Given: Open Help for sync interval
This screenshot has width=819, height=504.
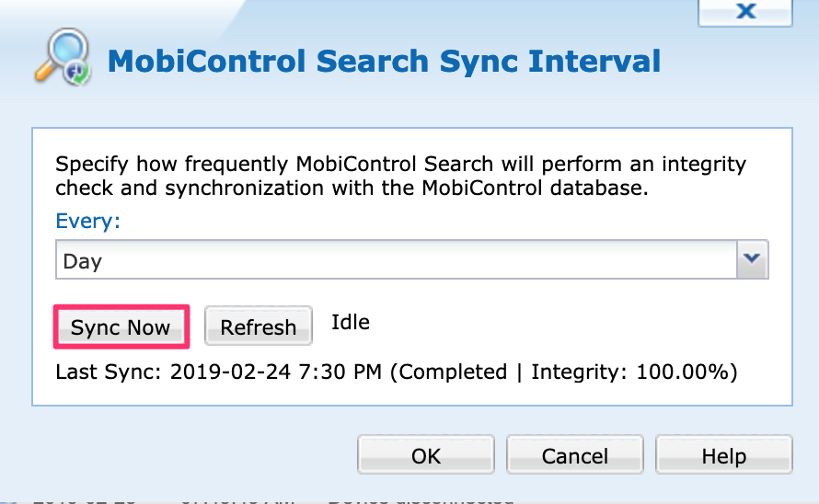Looking at the screenshot, I should point(723,455).
